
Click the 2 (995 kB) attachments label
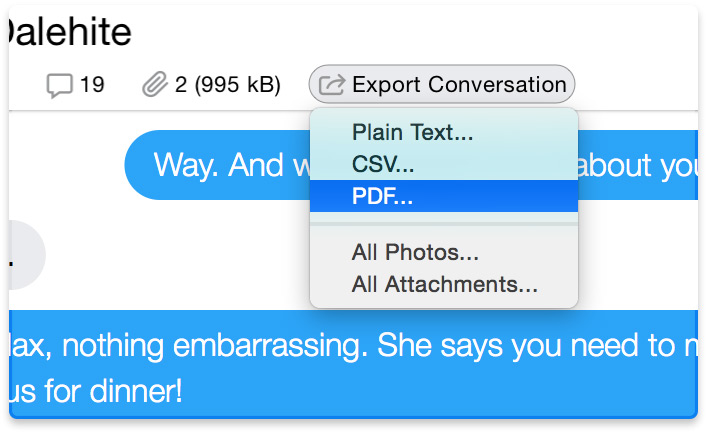click(228, 85)
